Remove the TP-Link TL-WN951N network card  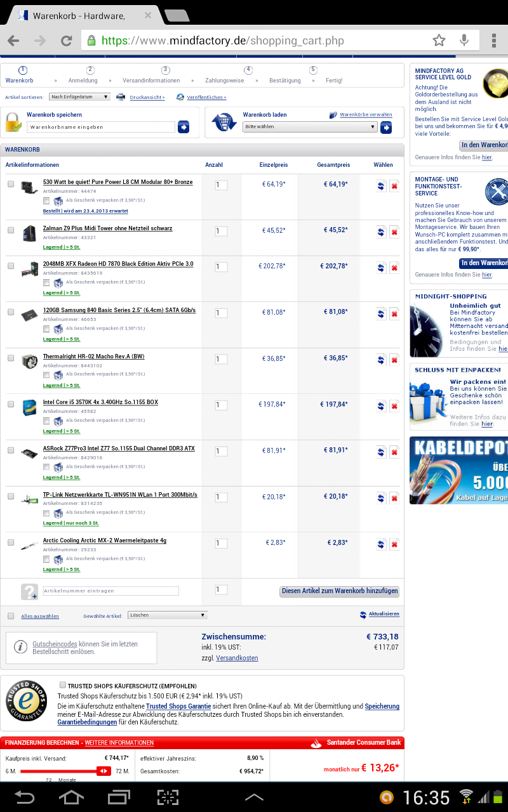[x=394, y=499]
